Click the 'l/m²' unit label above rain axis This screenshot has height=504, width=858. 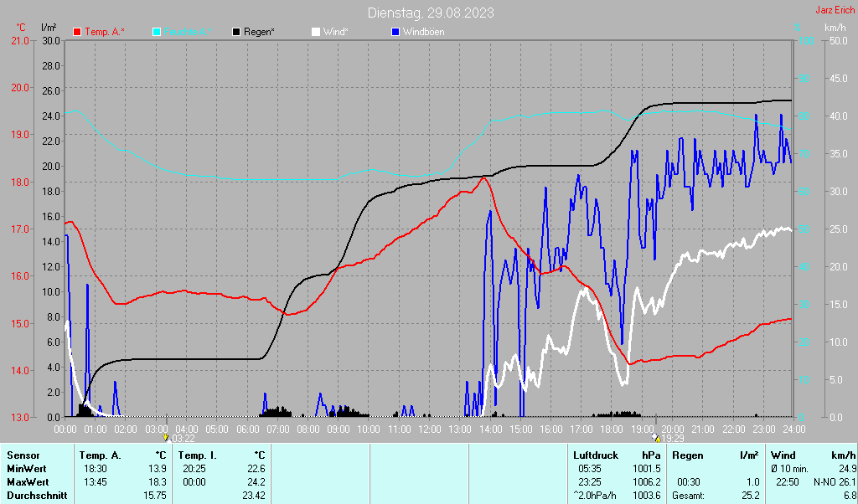48,28
